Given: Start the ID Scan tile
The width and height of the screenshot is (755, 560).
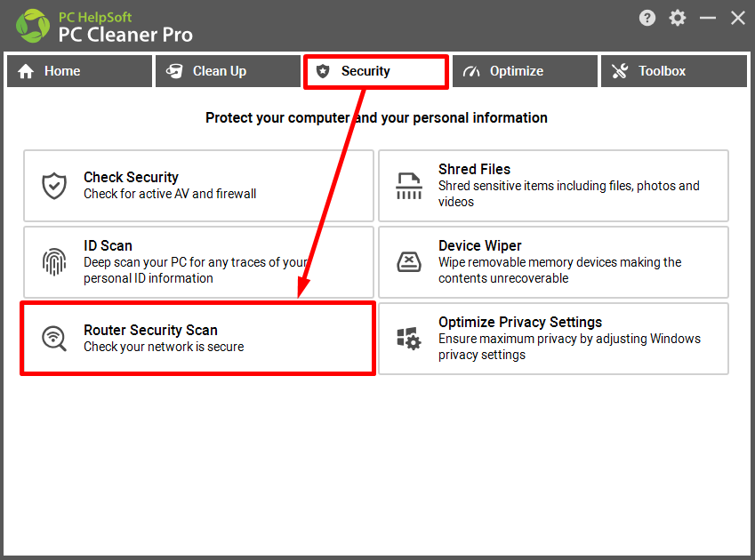Looking at the screenshot, I should click(x=198, y=262).
